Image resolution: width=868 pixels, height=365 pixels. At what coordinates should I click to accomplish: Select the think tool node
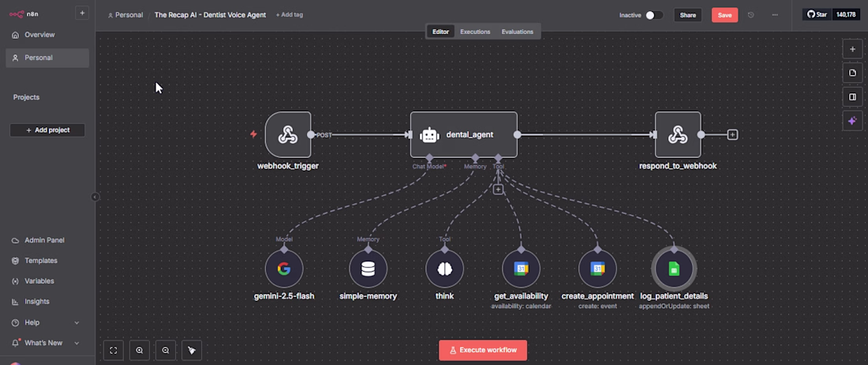(x=444, y=269)
